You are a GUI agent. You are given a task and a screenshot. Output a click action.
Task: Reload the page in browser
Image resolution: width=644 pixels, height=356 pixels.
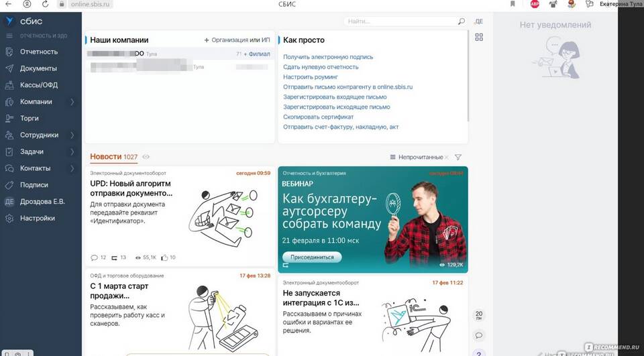[x=45, y=4]
